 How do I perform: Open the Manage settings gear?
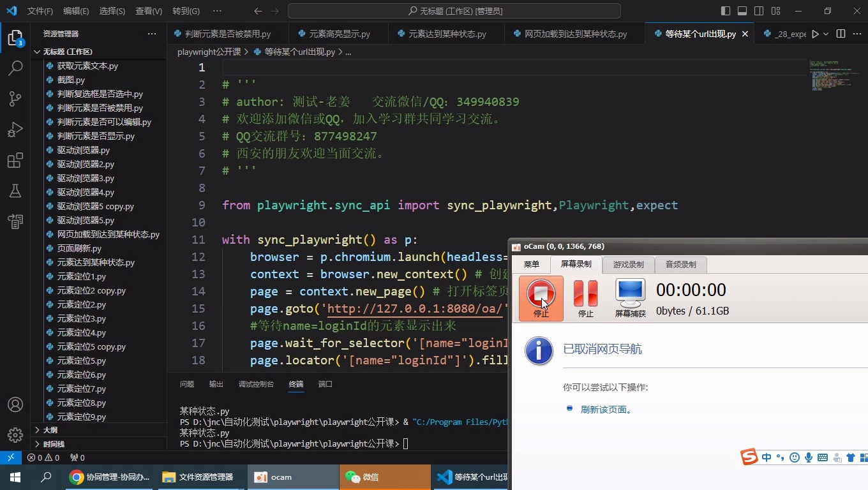coord(15,435)
